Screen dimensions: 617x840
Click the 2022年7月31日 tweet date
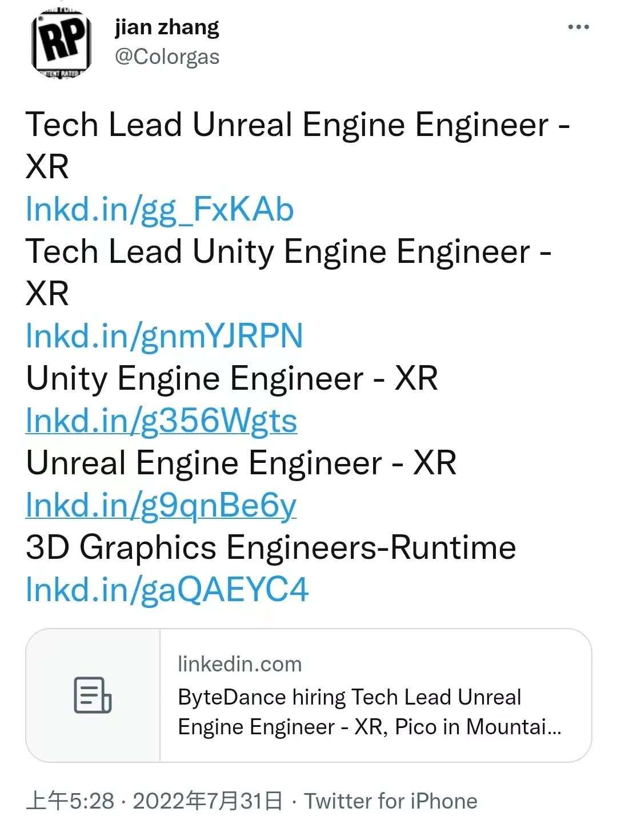tap(207, 801)
